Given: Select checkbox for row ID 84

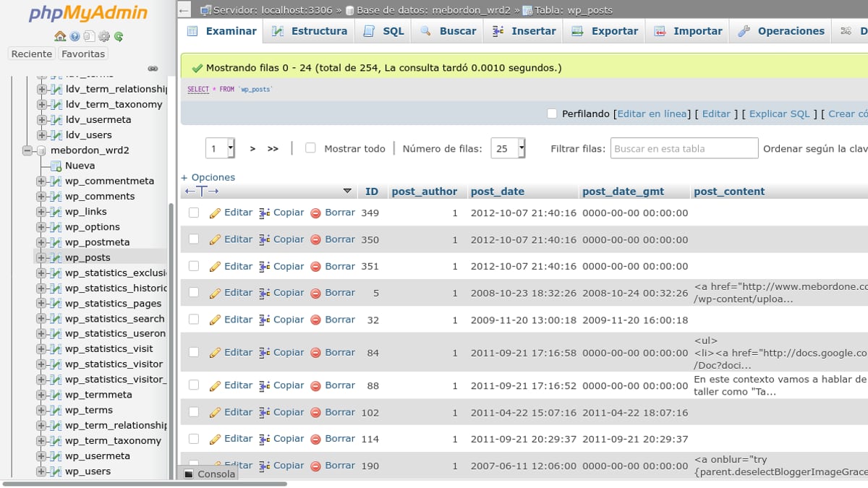Looking at the screenshot, I should [x=193, y=352].
